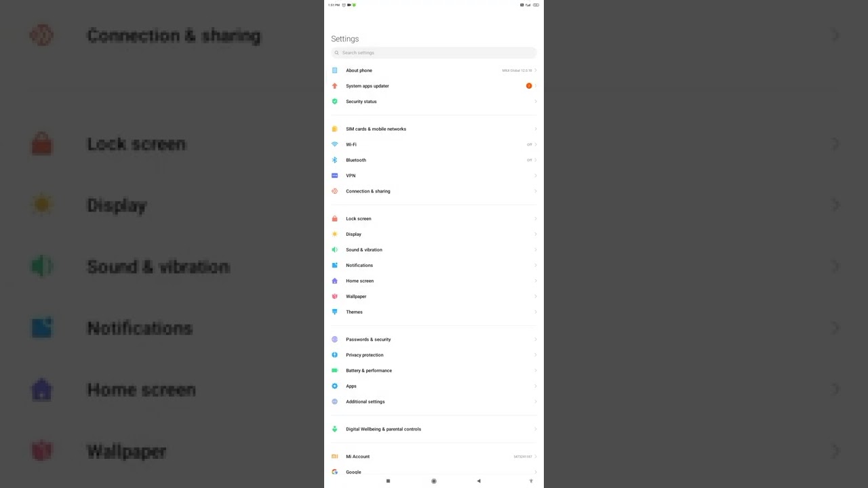Viewport: 868px width, 488px height.
Task: Open SIM cards & mobile networks
Action: tap(434, 129)
